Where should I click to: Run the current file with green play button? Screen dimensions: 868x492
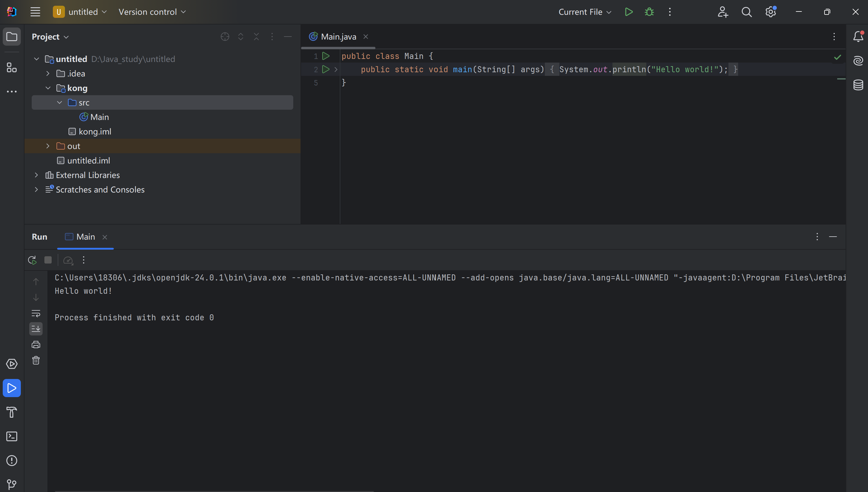tap(628, 12)
